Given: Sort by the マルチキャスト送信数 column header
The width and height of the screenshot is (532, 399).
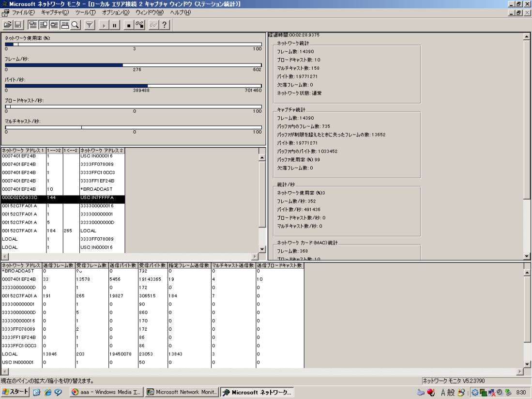Looking at the screenshot, I should (x=233, y=265).
